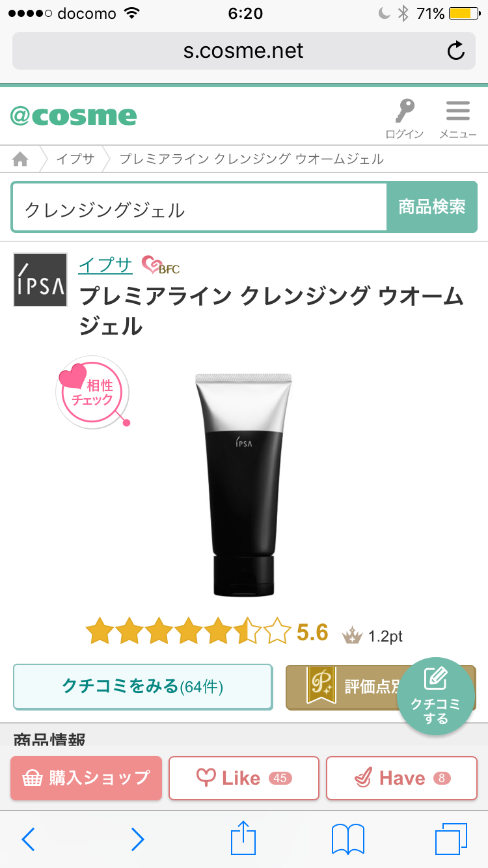Tap the イプサ breadcrumb item
Viewport: 488px width, 868px height.
tap(75, 159)
